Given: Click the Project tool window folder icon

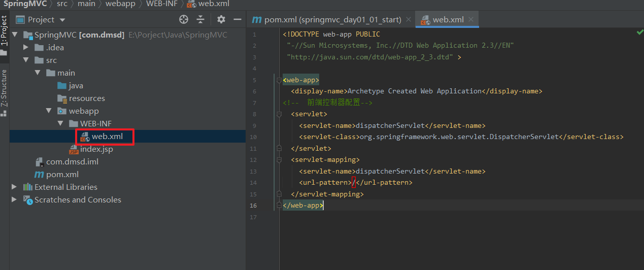Looking at the screenshot, I should click(4, 52).
